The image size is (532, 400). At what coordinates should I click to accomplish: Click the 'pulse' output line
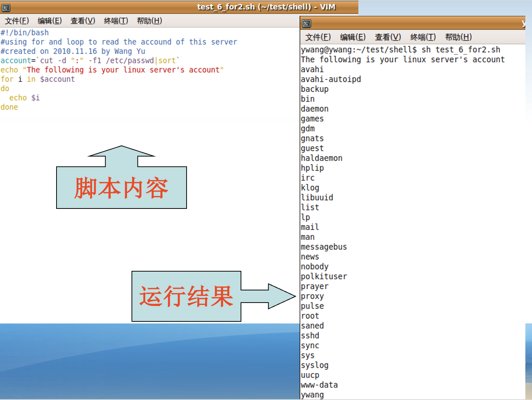312,306
